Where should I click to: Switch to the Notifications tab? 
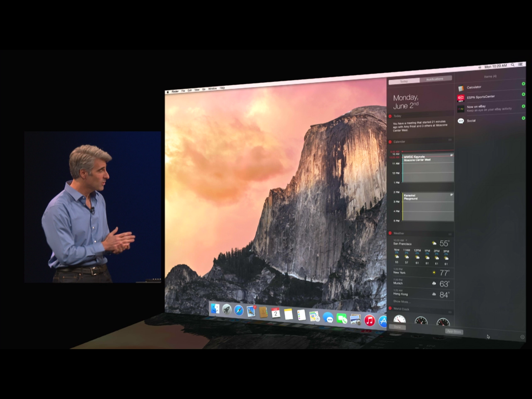pyautogui.click(x=436, y=79)
